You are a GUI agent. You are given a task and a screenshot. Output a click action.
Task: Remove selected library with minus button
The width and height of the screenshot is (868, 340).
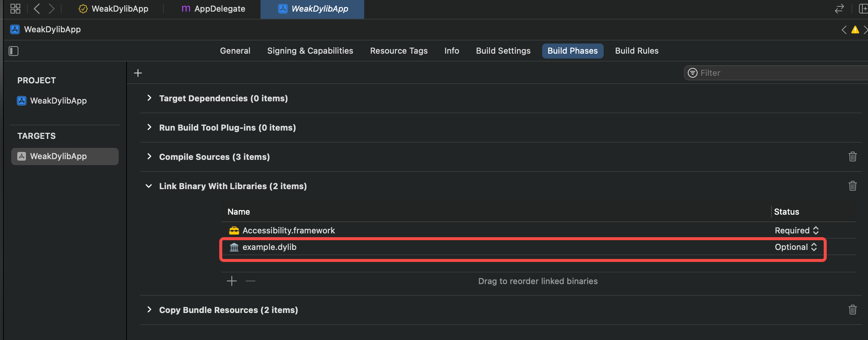click(x=250, y=281)
